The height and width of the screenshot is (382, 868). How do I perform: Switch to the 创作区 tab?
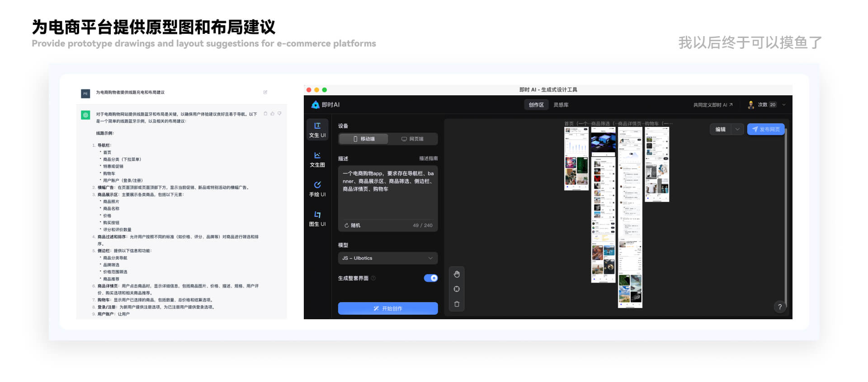click(536, 105)
